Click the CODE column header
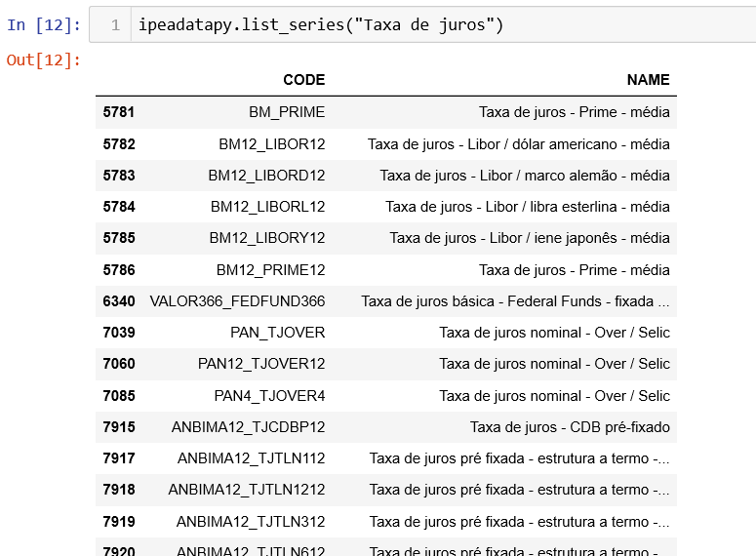This screenshot has height=556, width=756. tap(303, 80)
